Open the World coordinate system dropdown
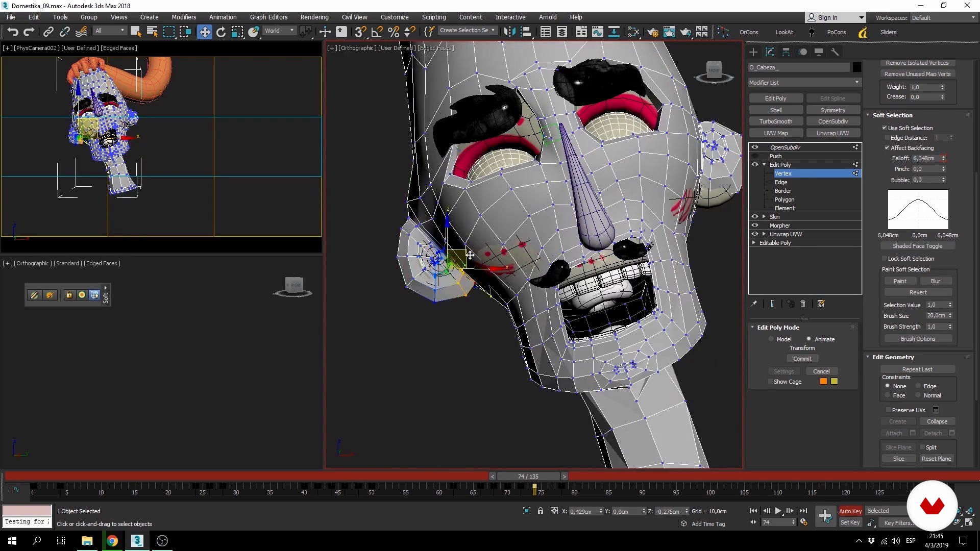The width and height of the screenshot is (980, 551). [x=279, y=31]
